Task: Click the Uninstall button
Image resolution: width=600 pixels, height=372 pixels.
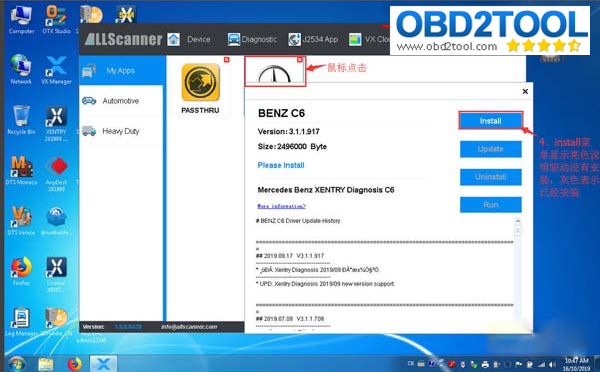Action: [491, 177]
